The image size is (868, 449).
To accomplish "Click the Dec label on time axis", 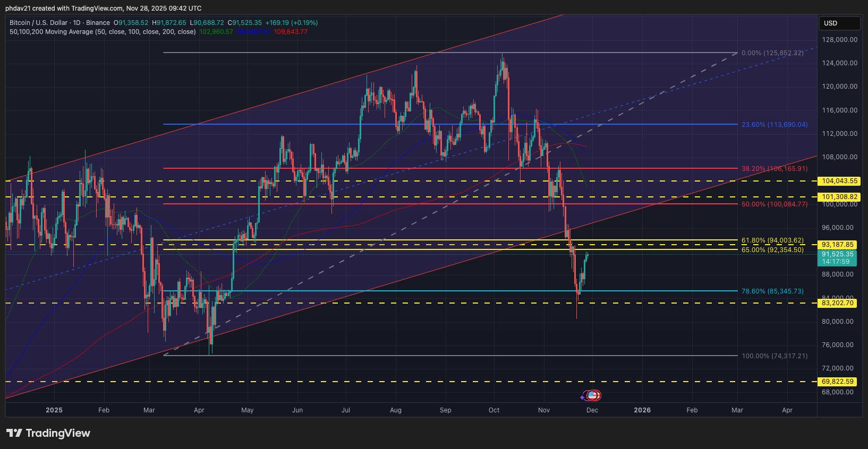I will [x=592, y=410].
